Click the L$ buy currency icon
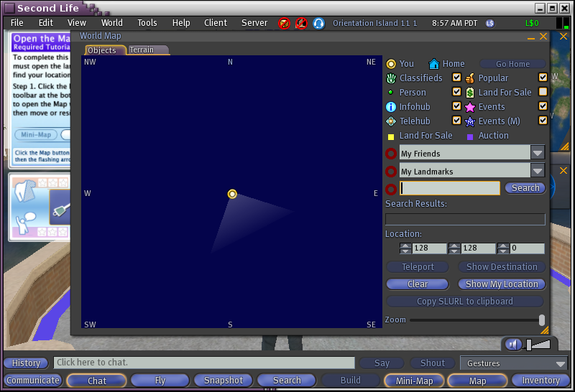 490,23
